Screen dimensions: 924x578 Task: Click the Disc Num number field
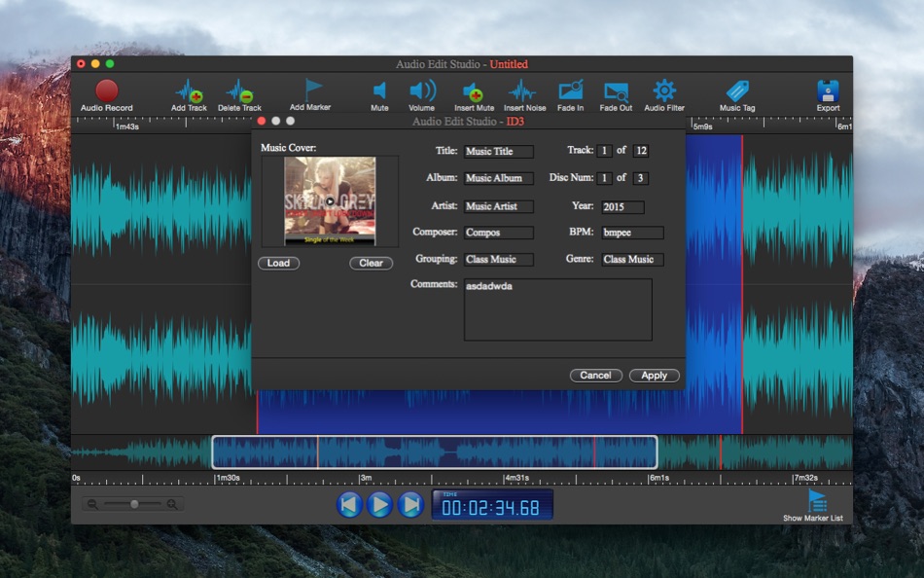point(604,178)
